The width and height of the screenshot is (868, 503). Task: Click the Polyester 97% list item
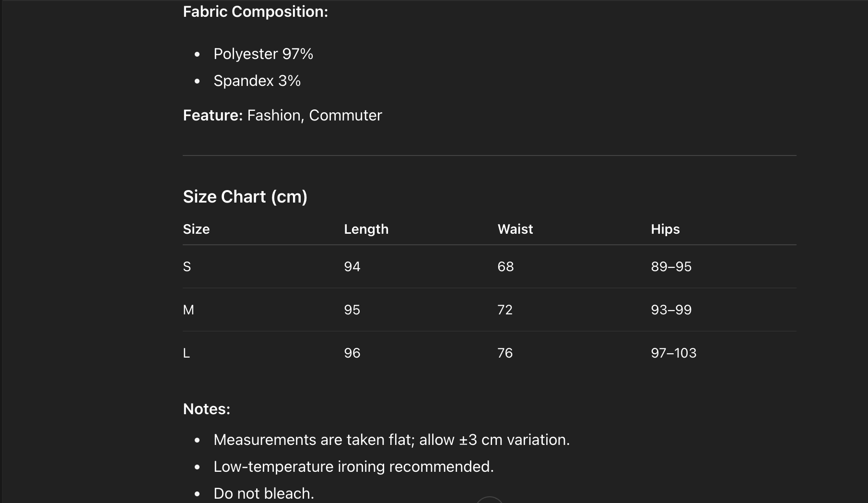[263, 54]
